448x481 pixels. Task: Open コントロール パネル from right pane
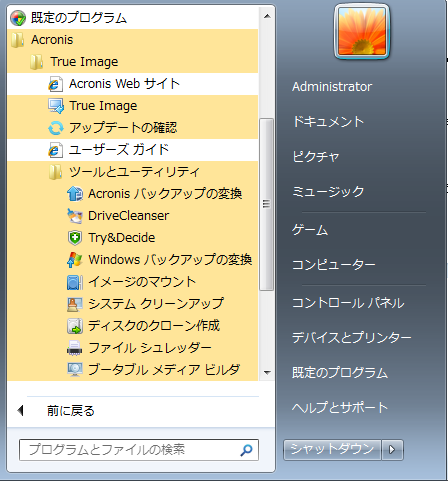pyautogui.click(x=348, y=303)
